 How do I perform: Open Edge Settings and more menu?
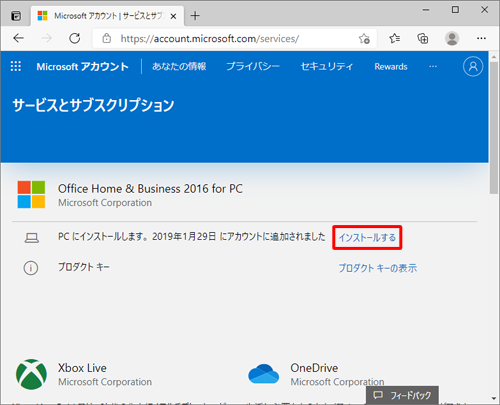click(x=481, y=38)
